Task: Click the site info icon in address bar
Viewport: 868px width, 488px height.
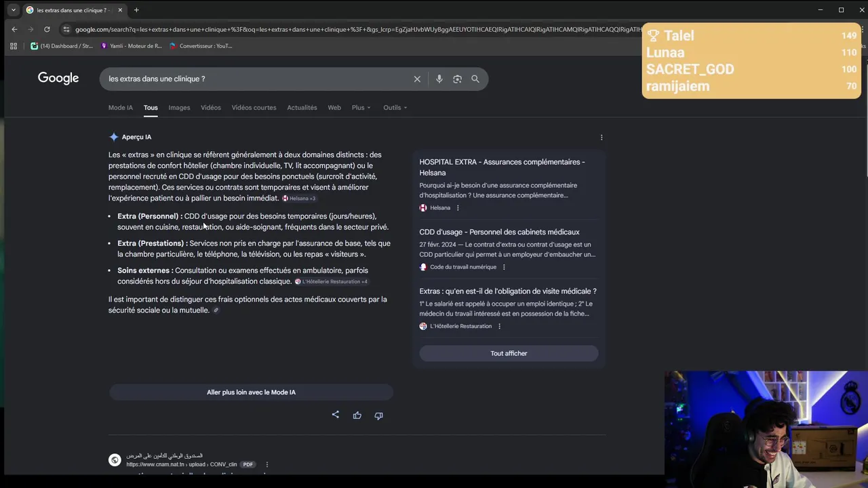Action: pyautogui.click(x=66, y=29)
